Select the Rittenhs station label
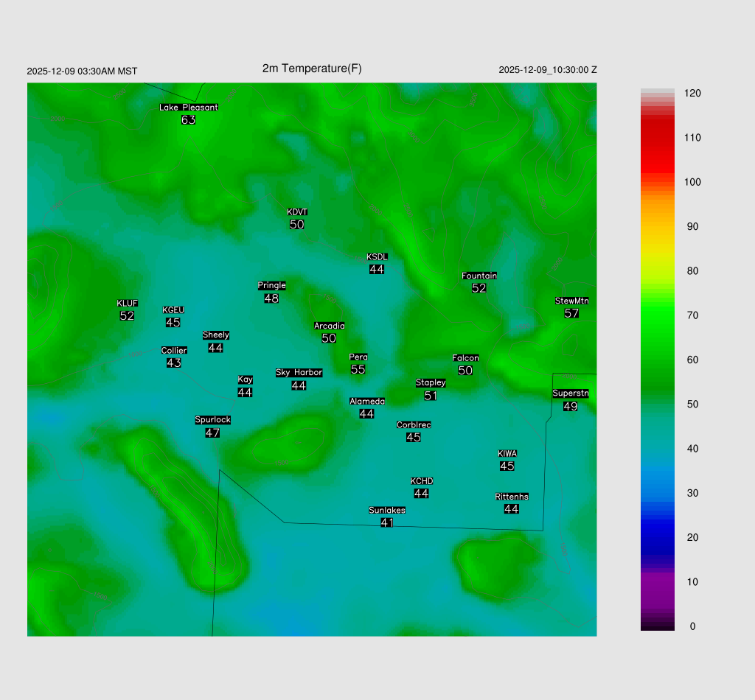The width and height of the screenshot is (755, 700). click(512, 497)
